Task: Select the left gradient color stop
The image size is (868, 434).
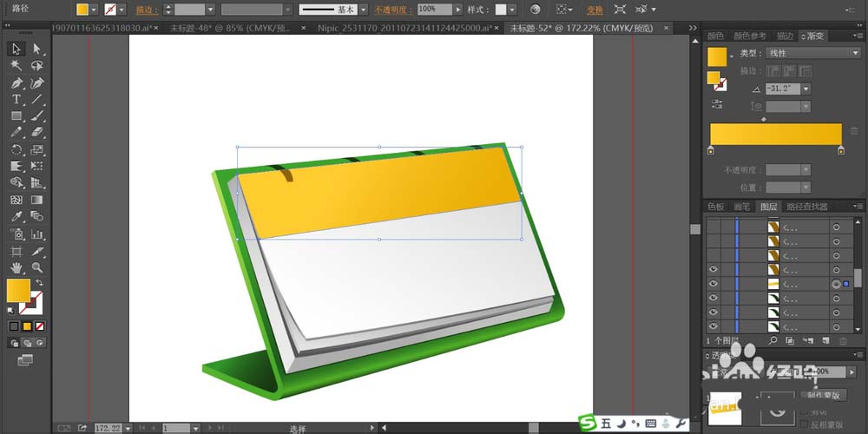Action: tap(711, 150)
